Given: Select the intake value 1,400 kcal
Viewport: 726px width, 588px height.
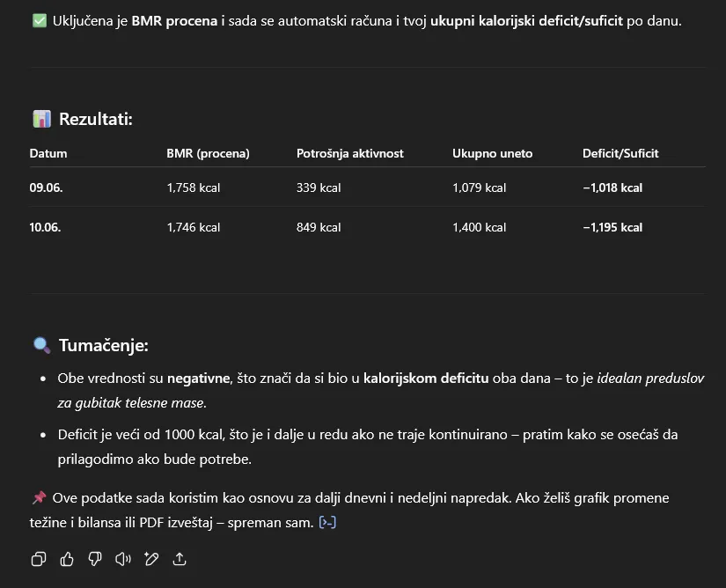Looking at the screenshot, I should [480, 227].
